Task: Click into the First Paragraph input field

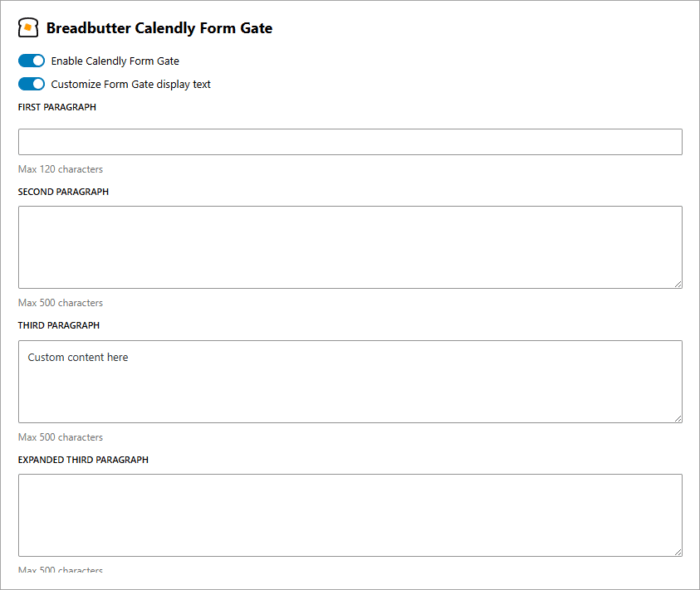Action: (350, 142)
